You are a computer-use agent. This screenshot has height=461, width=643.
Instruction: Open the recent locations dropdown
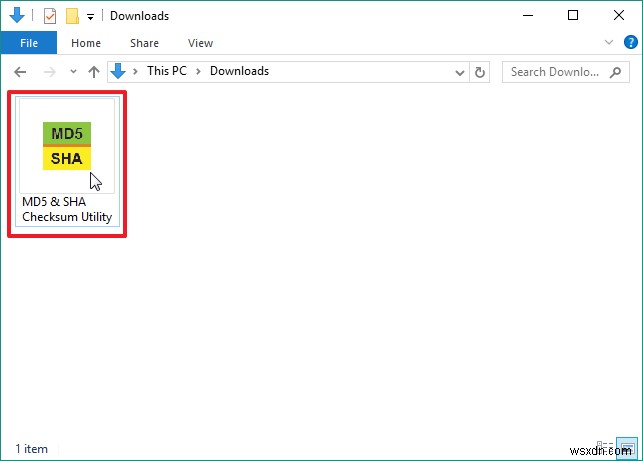[73, 72]
